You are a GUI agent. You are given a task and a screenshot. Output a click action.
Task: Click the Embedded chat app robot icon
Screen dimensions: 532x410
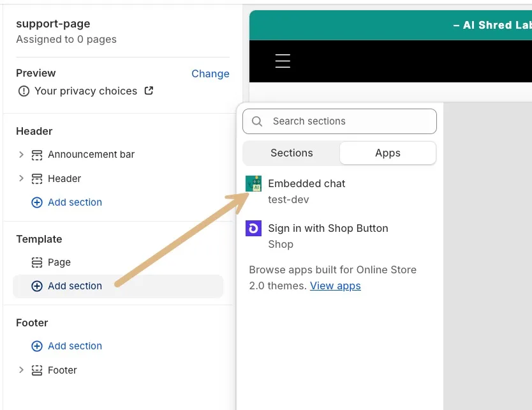pyautogui.click(x=253, y=184)
